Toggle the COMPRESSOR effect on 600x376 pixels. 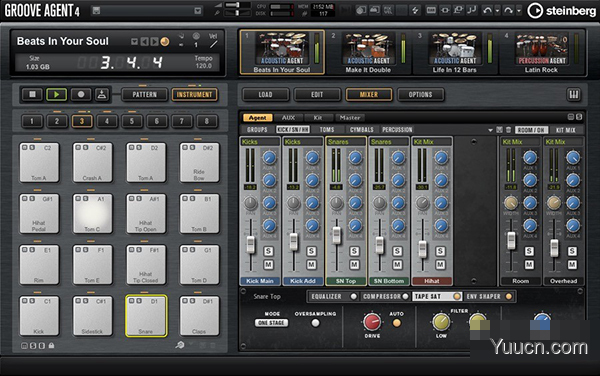(405, 296)
